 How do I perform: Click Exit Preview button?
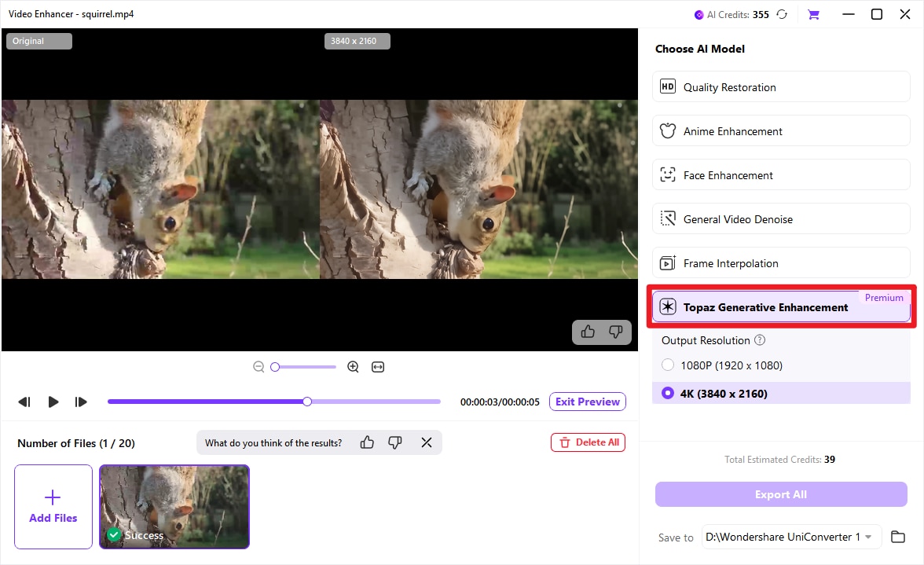(x=588, y=402)
